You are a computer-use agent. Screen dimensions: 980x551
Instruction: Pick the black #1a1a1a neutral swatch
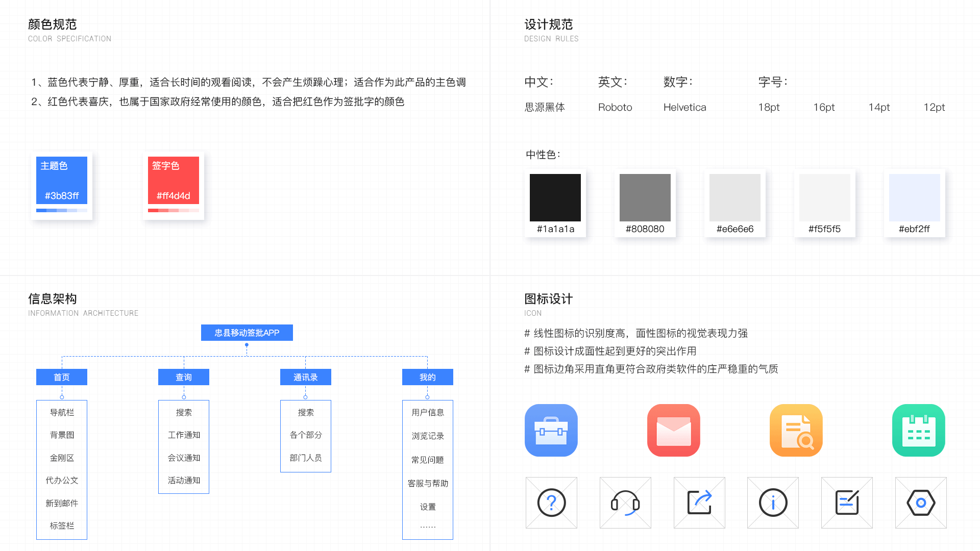555,197
